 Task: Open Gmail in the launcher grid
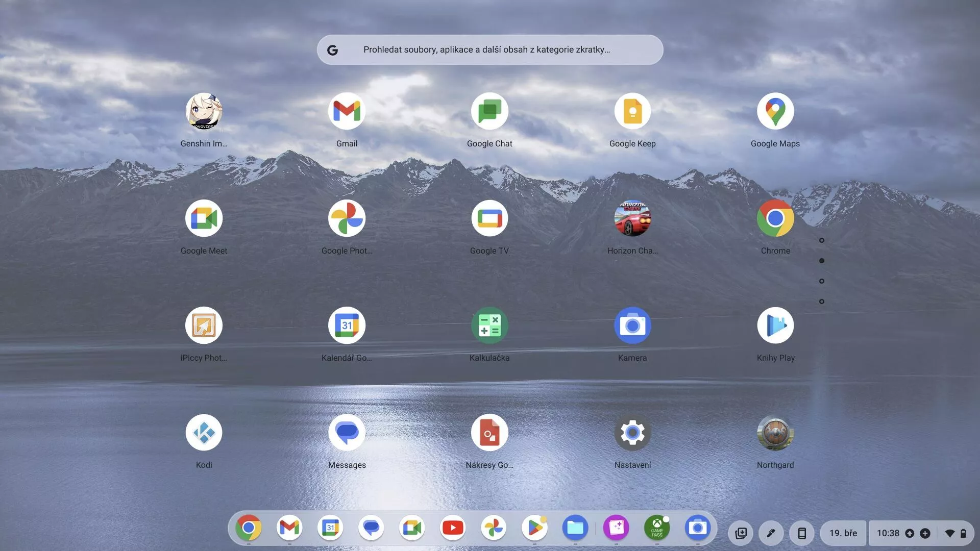(347, 111)
